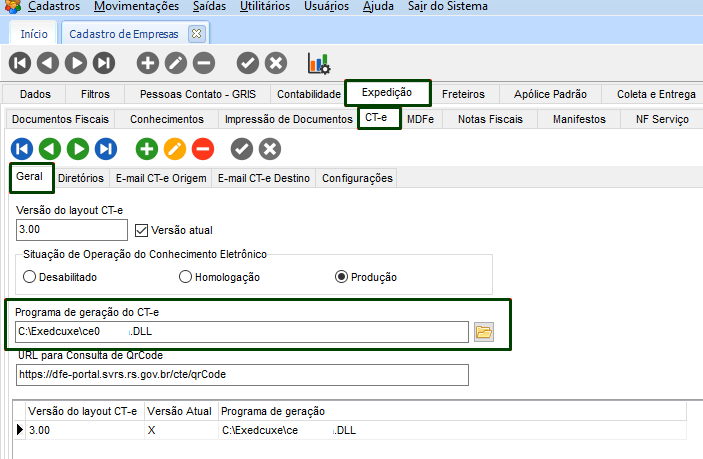Click the Versão do layout CT-e field
Viewport: 703px width, 459px height.
click(72, 230)
